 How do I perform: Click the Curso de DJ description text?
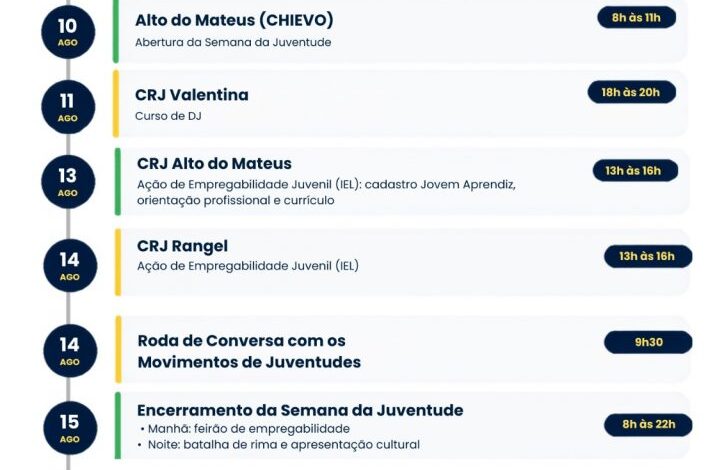168,116
